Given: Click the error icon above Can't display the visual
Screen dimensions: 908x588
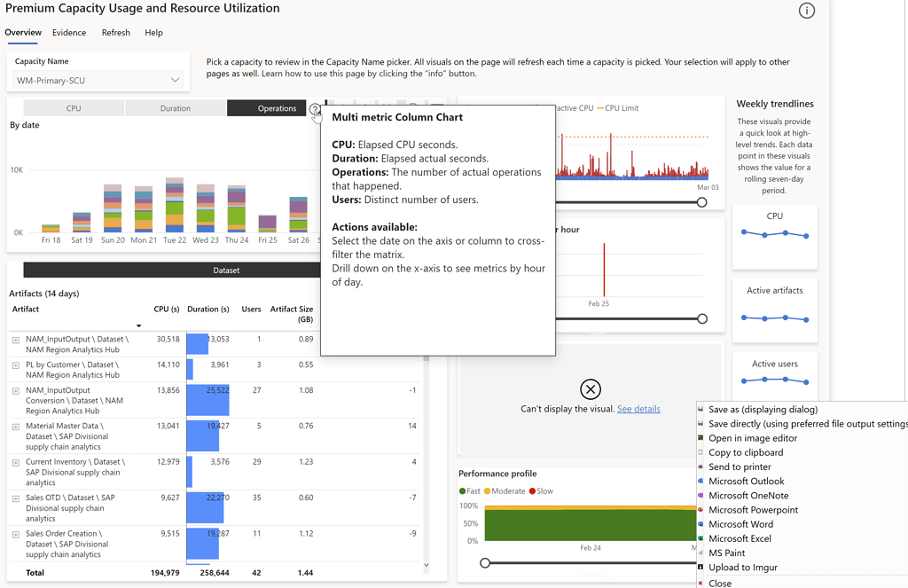Looking at the screenshot, I should [591, 388].
